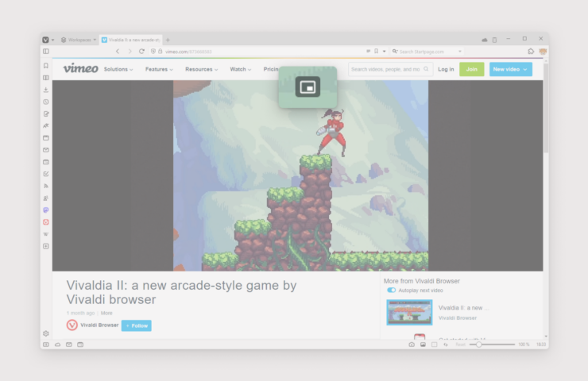Toggle tab tiling in status bar
Viewport: 588px width, 381px height.
pyautogui.click(x=435, y=344)
